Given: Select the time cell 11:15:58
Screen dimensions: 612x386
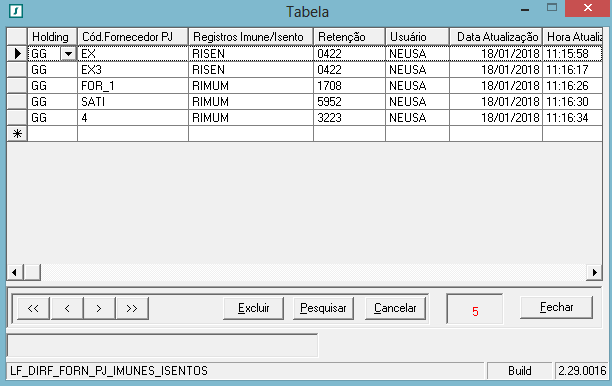Looking at the screenshot, I should 573,54.
